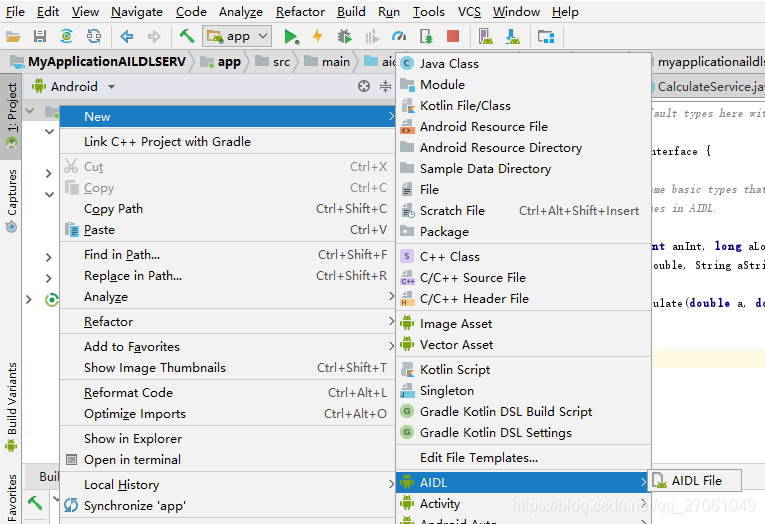
Task: Click the Forward navigation arrow
Action: click(154, 36)
